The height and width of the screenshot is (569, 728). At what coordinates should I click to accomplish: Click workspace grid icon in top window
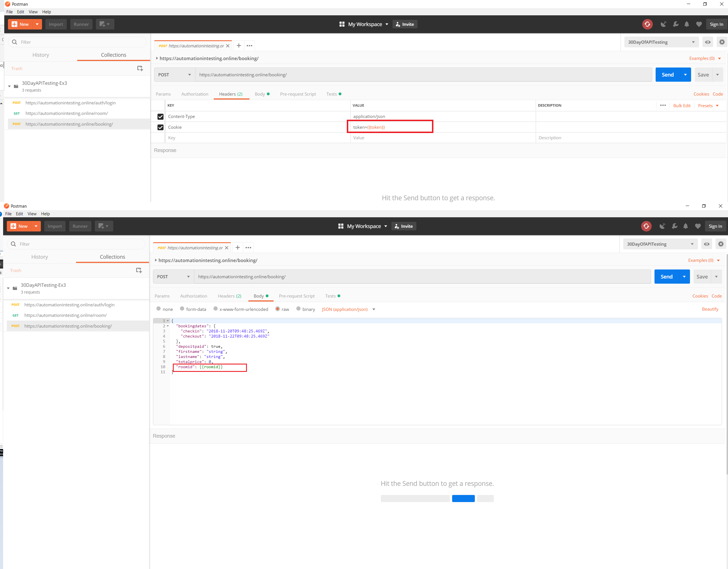342,24
